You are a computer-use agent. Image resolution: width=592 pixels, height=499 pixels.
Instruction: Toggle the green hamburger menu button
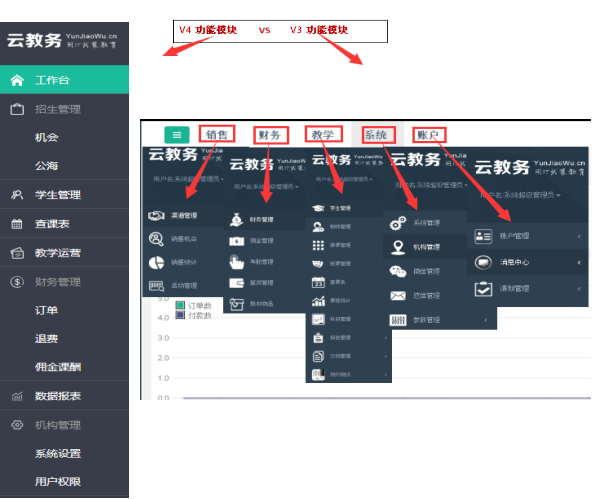pos(177,135)
